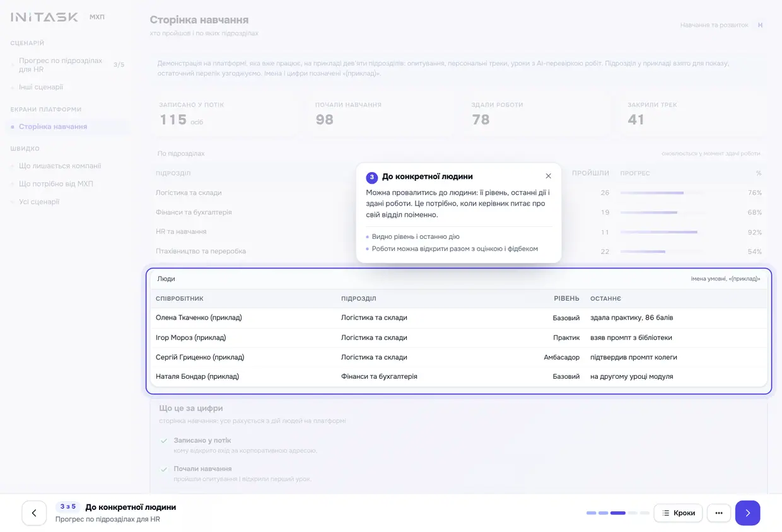
Task: Open «Що лишається компанії» in the sidebar
Action: (x=60, y=166)
